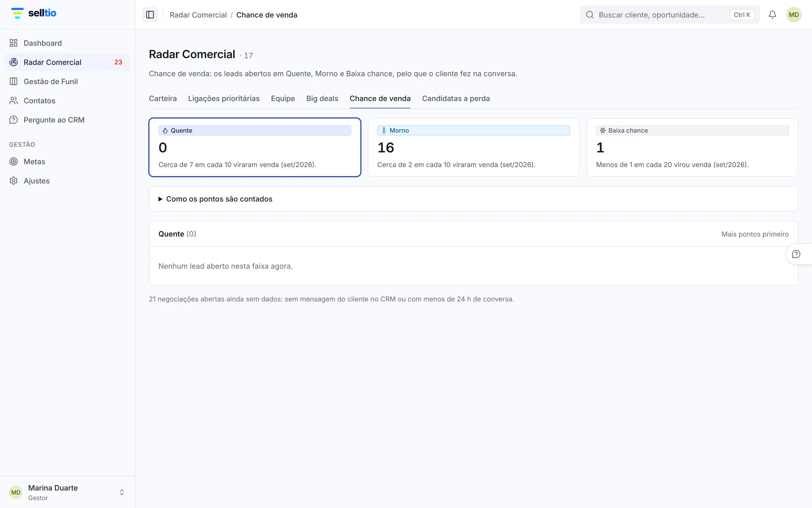Switch to the Carteira tab
Viewport: 812px width, 508px height.
coord(163,98)
